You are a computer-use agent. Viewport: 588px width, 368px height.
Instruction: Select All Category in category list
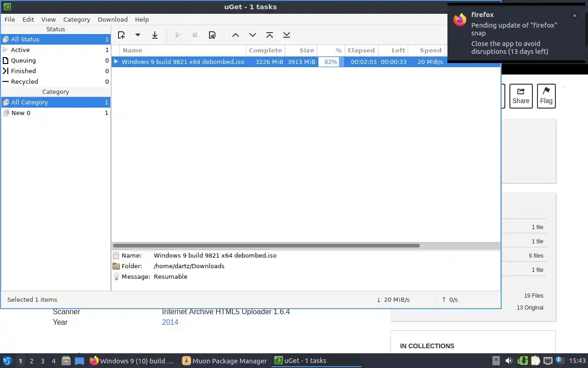click(x=56, y=102)
